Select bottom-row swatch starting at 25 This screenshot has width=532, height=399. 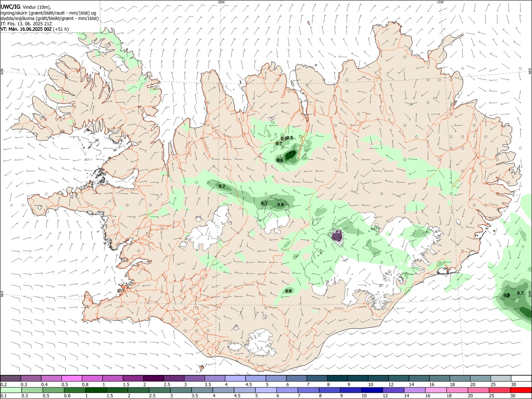[x=500, y=390]
